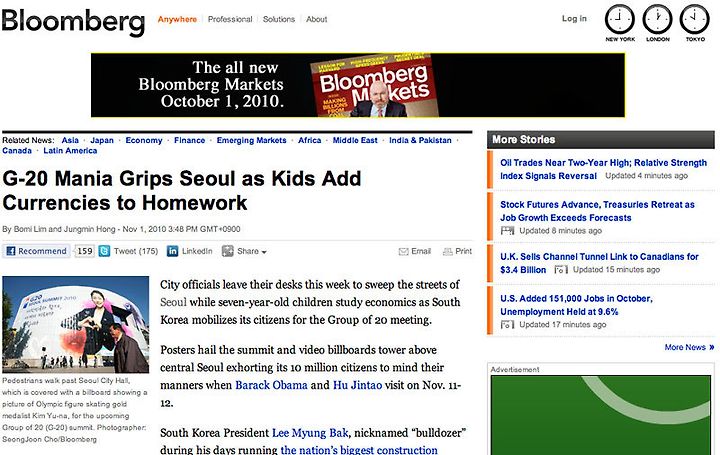
Task: Open the Bloomberg Markets banner ad
Action: pyautogui.click(x=358, y=85)
